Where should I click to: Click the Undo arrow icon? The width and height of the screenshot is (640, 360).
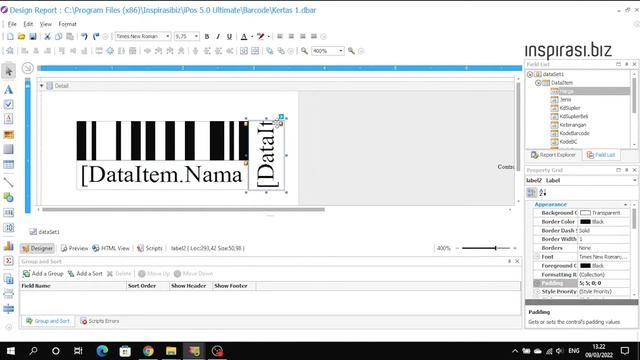[84, 37]
